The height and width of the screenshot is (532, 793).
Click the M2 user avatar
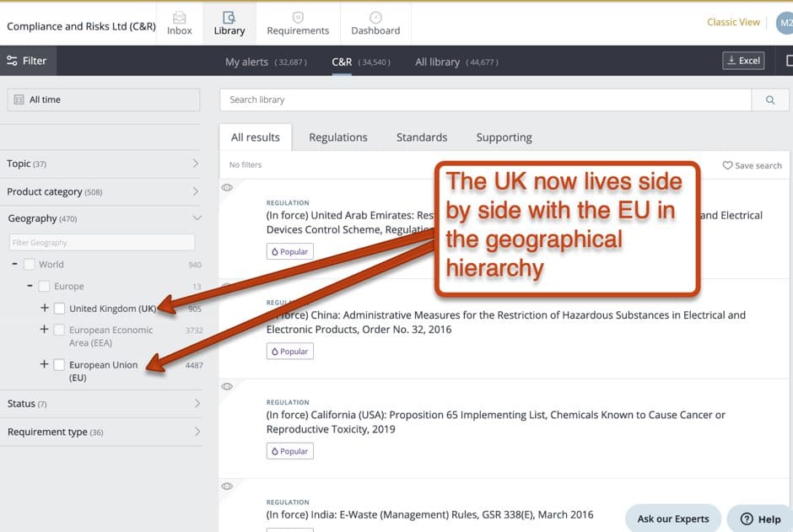tap(785, 23)
